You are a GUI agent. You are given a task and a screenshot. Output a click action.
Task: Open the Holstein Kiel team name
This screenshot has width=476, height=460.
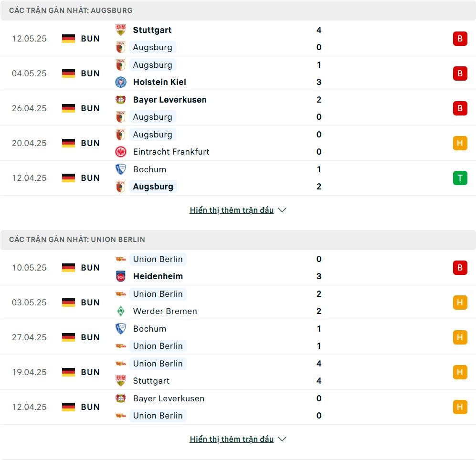point(159,82)
